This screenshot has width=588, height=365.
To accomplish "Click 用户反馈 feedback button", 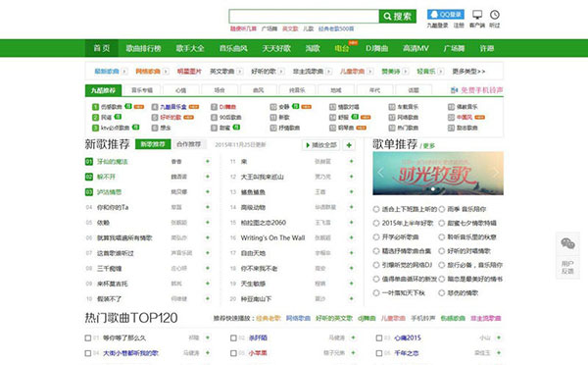I will 567,267.
